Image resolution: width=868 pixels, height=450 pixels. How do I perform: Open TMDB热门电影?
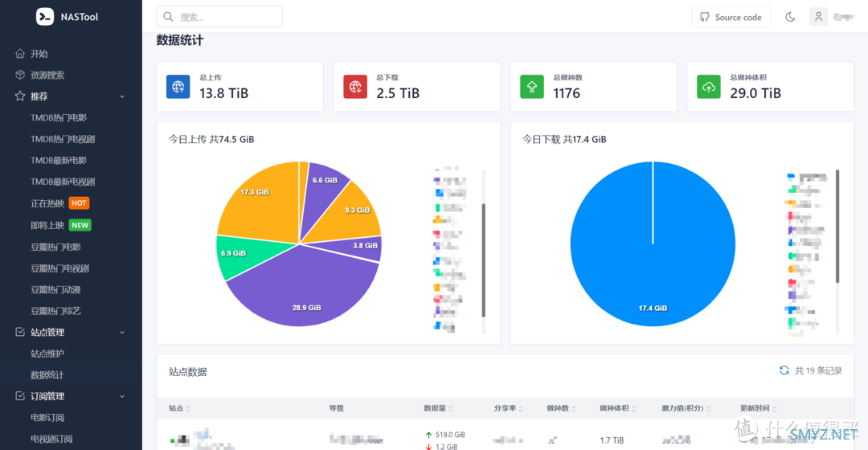tap(59, 118)
